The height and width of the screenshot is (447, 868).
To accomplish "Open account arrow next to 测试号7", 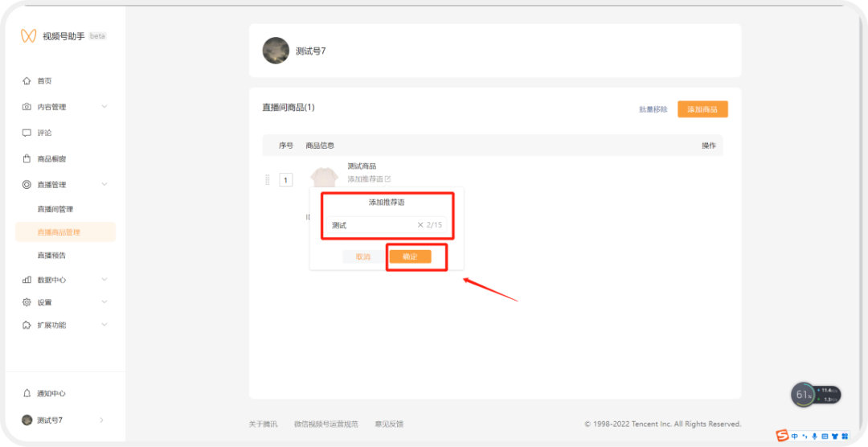I will [x=101, y=420].
